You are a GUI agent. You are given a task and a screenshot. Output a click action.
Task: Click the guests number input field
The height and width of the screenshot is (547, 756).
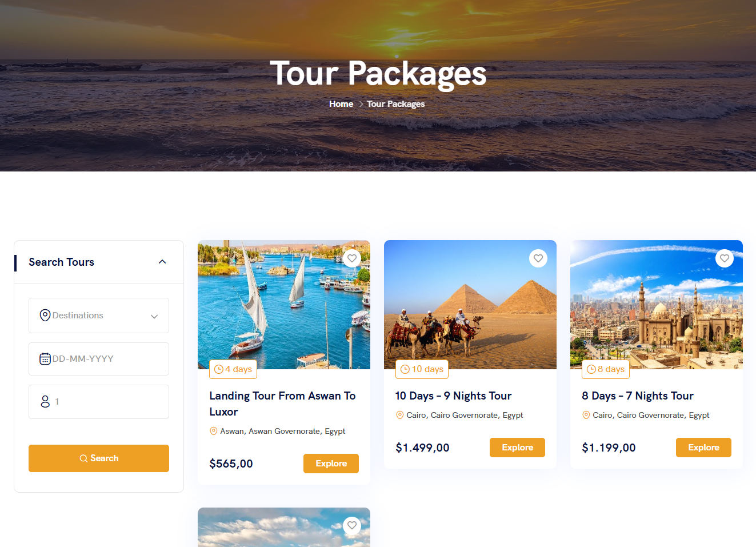point(106,402)
